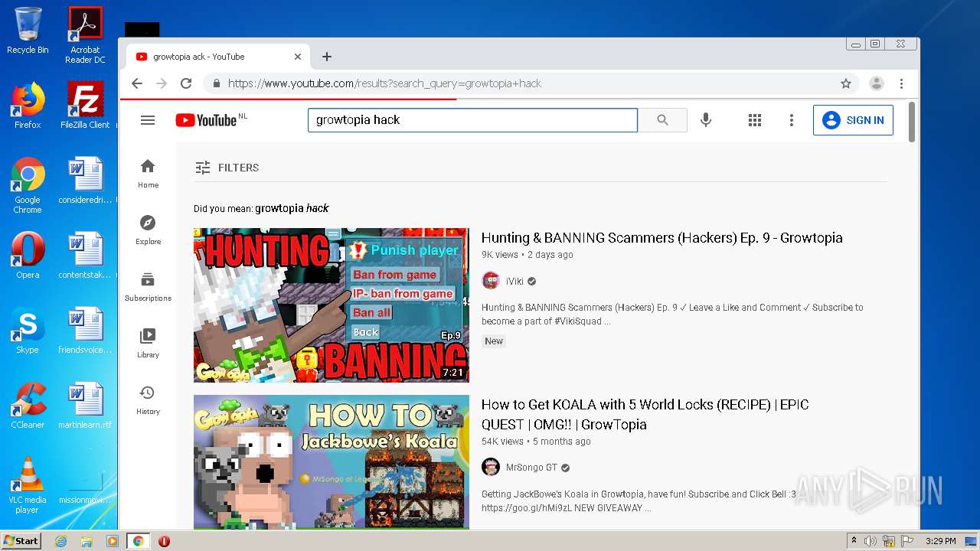Click Chrome forward arrow
Image resolution: width=980 pixels, height=551 pixels.
pos(162,83)
